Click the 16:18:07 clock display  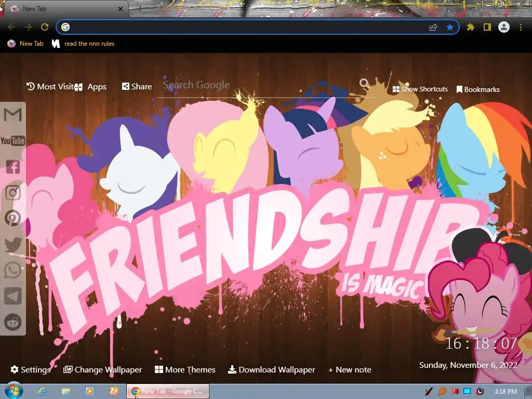click(481, 343)
